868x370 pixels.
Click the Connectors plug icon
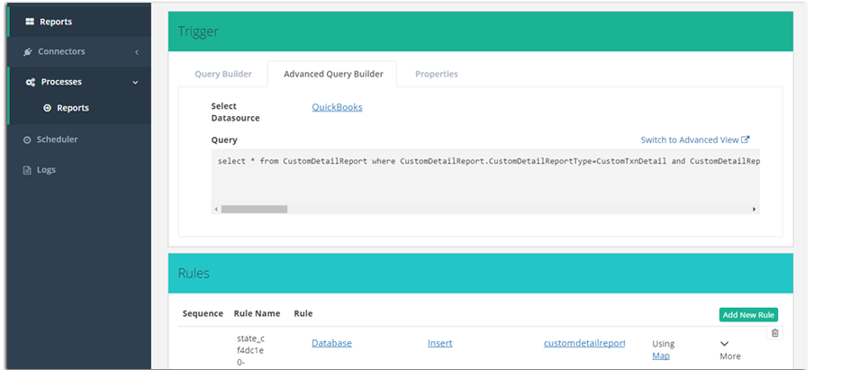click(x=29, y=52)
